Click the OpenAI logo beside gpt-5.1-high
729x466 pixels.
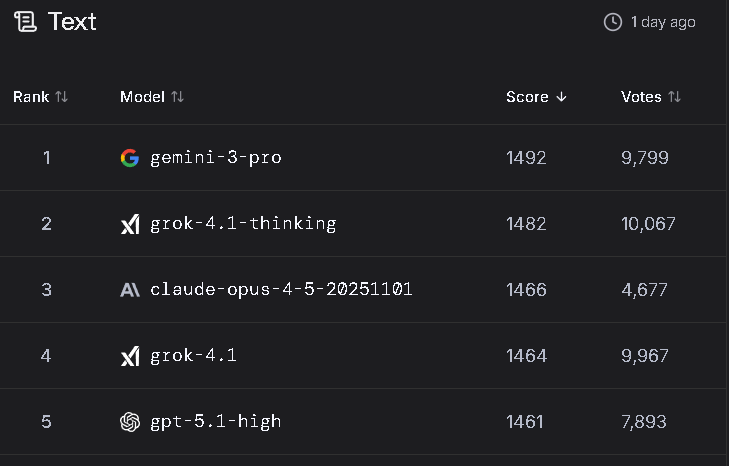pyautogui.click(x=130, y=422)
